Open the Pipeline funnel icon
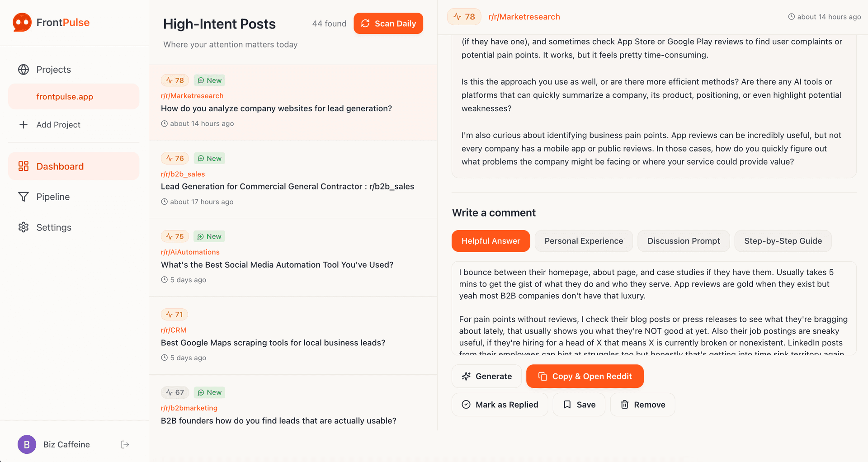The image size is (868, 462). [24, 197]
